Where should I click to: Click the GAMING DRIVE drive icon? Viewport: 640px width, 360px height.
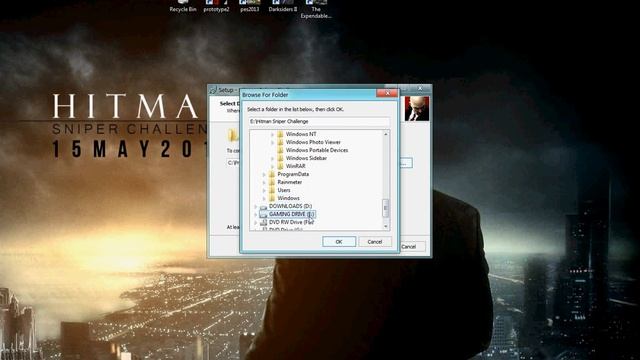[x=263, y=214]
